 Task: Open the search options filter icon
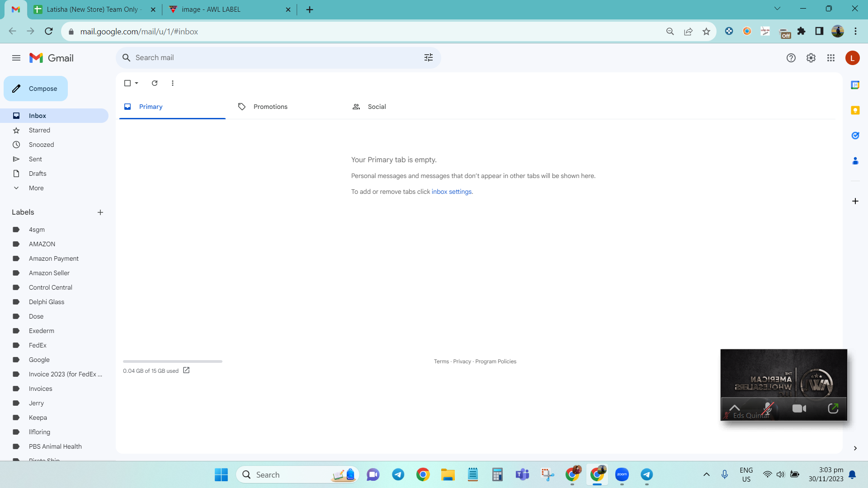(428, 57)
